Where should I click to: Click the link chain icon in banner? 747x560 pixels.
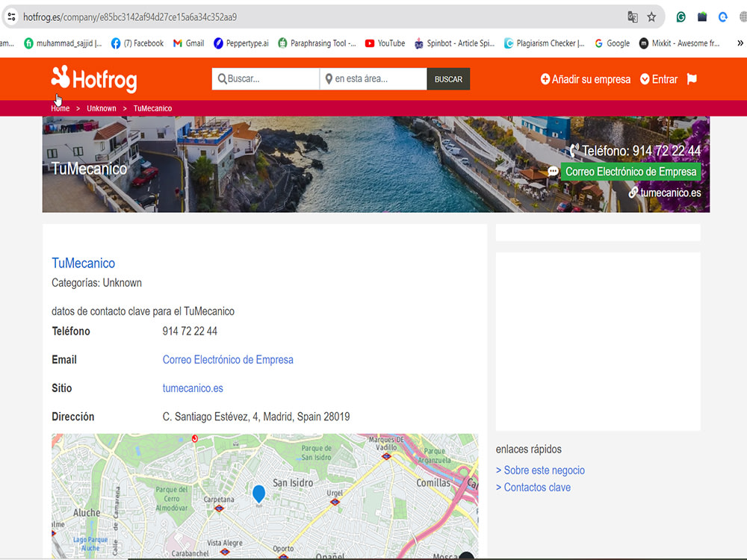pyautogui.click(x=633, y=193)
